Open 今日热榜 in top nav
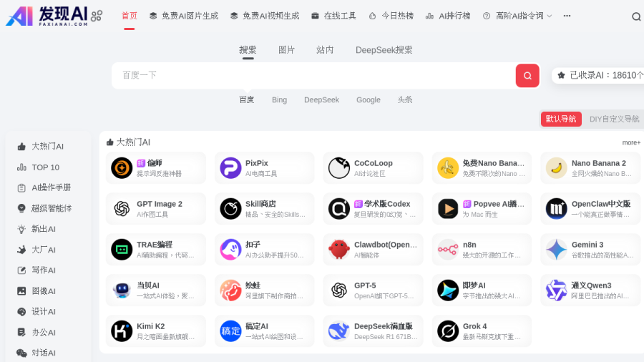644x362 pixels. click(x=391, y=16)
